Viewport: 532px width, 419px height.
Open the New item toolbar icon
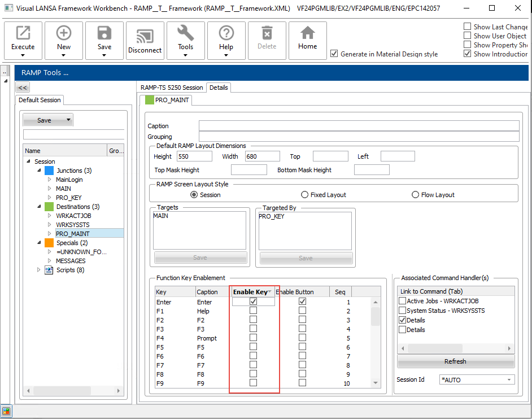tap(64, 34)
